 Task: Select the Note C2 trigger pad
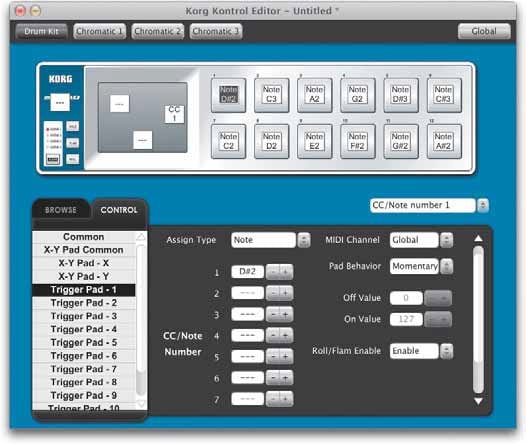(x=228, y=142)
